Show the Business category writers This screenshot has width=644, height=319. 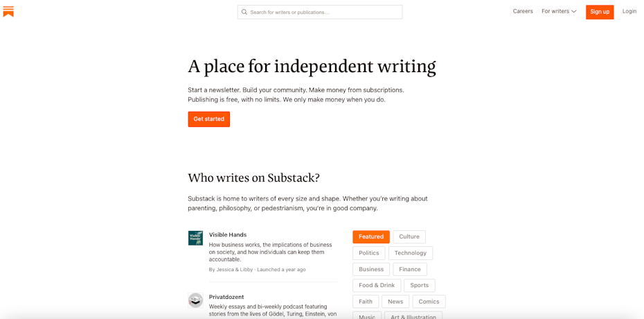371,269
